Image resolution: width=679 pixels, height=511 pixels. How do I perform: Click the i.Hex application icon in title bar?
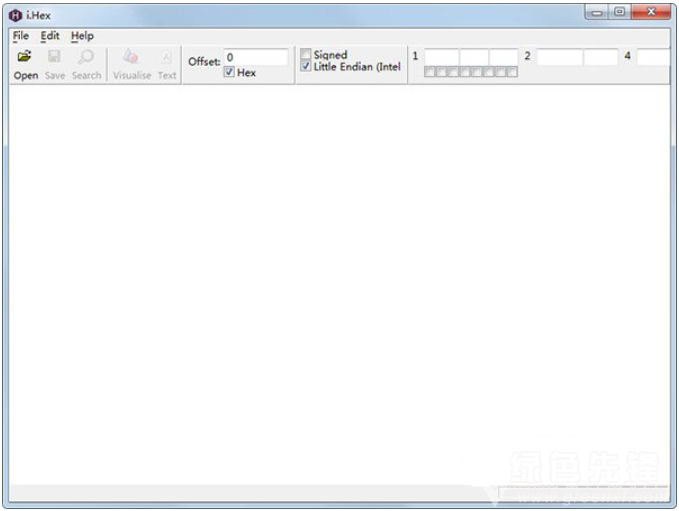click(15, 16)
